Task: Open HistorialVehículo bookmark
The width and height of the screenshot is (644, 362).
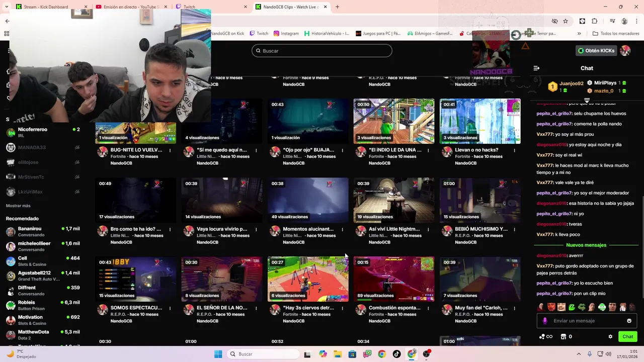Action: 327,34
